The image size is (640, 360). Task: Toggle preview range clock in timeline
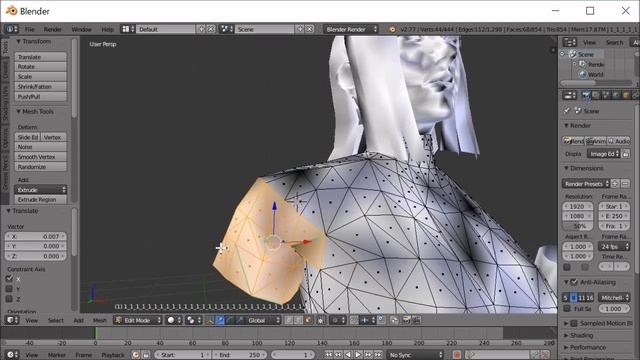click(136, 355)
